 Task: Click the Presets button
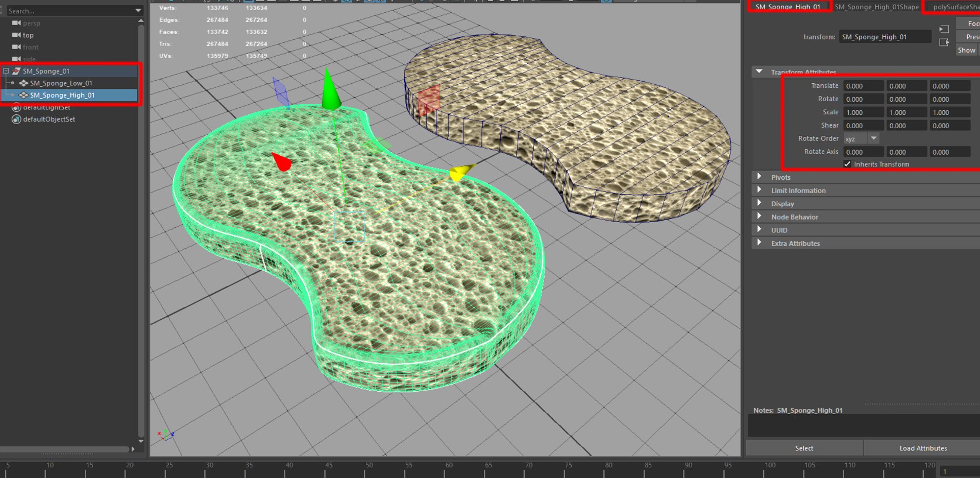pos(968,37)
